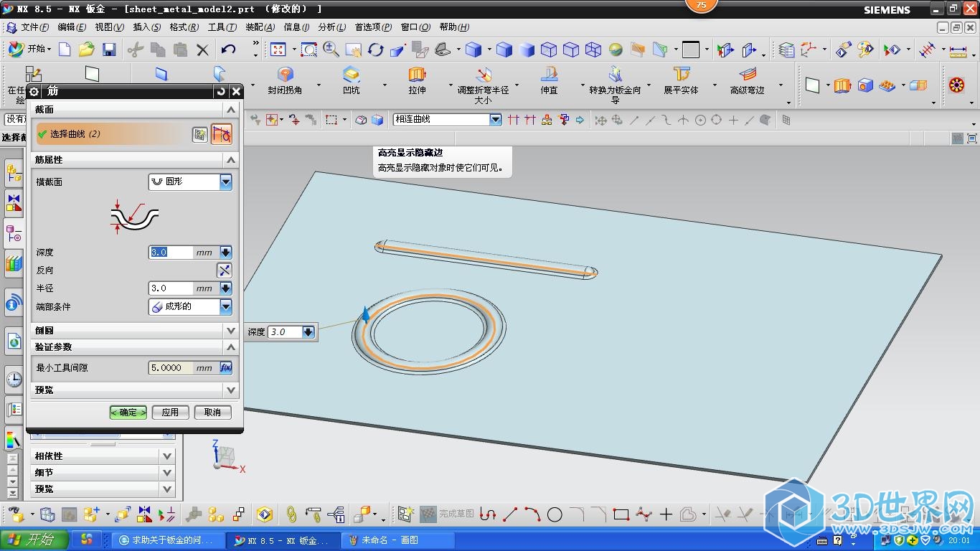The height and width of the screenshot is (551, 980).
Task: Set the 深度 depth input field in dialog
Action: coord(171,253)
